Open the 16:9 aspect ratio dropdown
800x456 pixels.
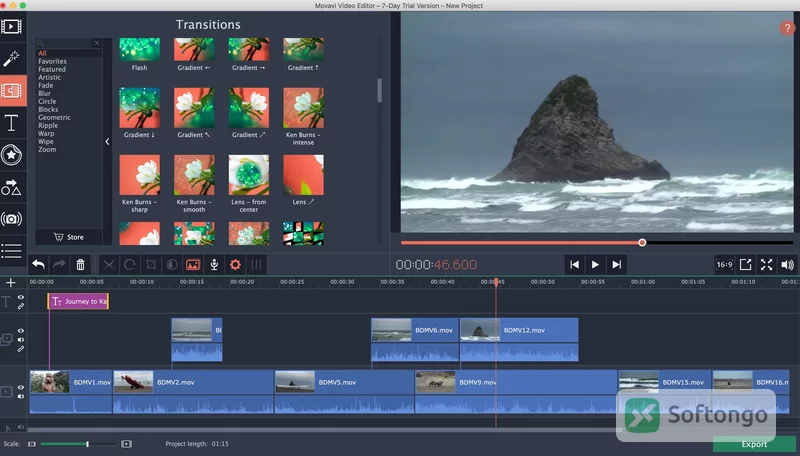tap(724, 264)
